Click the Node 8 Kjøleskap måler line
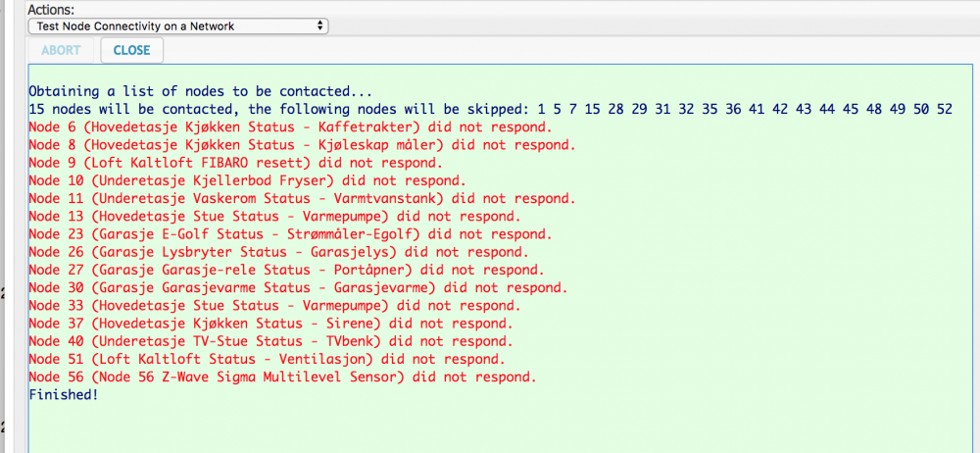Image resolution: width=980 pixels, height=453 pixels. (301, 145)
